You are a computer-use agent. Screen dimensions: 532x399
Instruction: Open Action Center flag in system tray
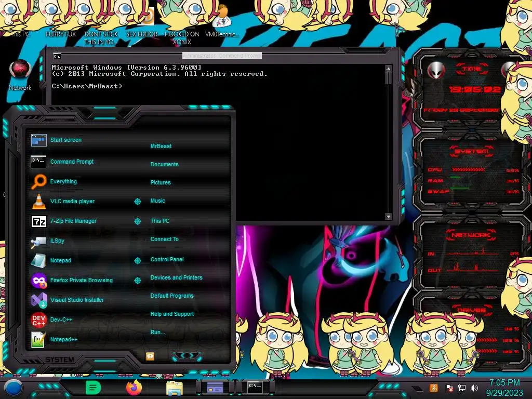(x=449, y=388)
